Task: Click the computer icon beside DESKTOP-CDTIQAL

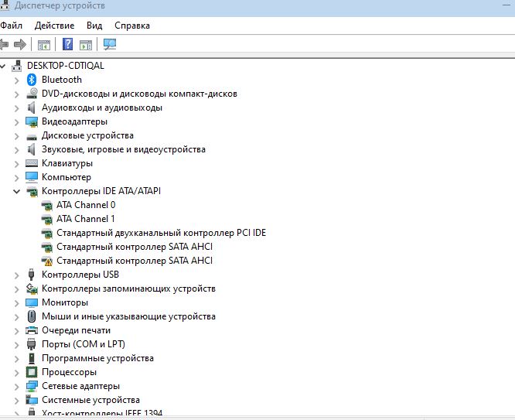Action: click(x=17, y=66)
